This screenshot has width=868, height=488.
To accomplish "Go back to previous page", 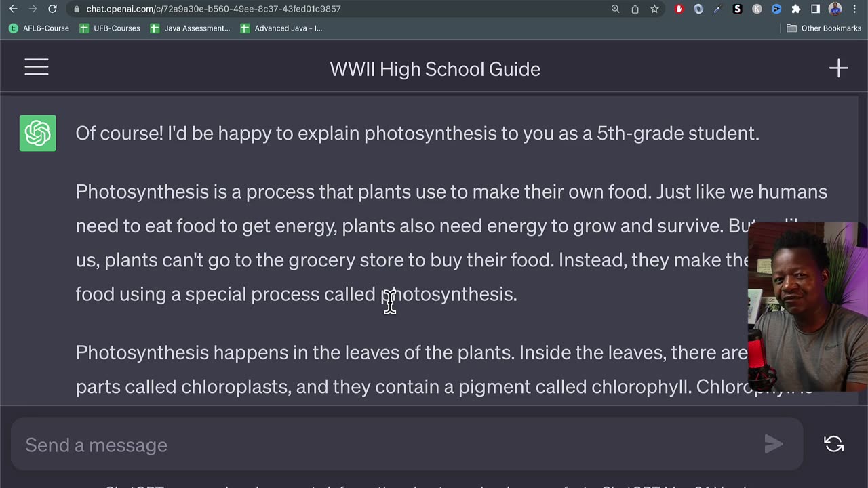I will click(x=13, y=9).
